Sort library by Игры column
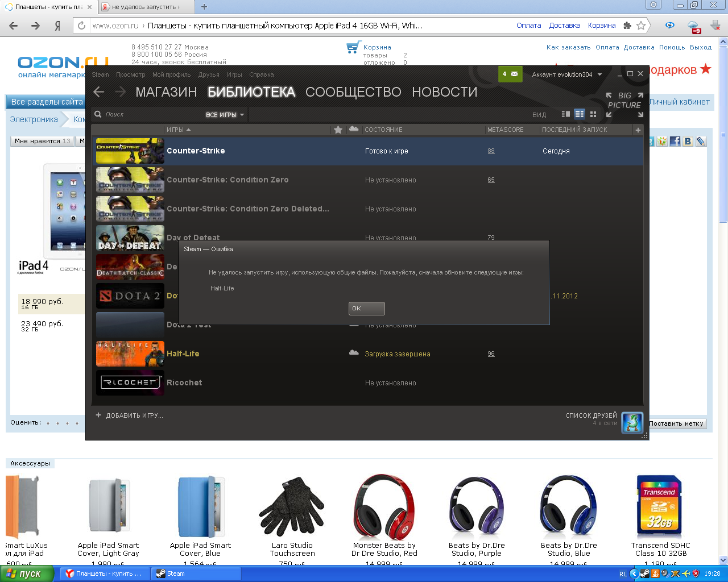 [x=247, y=130]
